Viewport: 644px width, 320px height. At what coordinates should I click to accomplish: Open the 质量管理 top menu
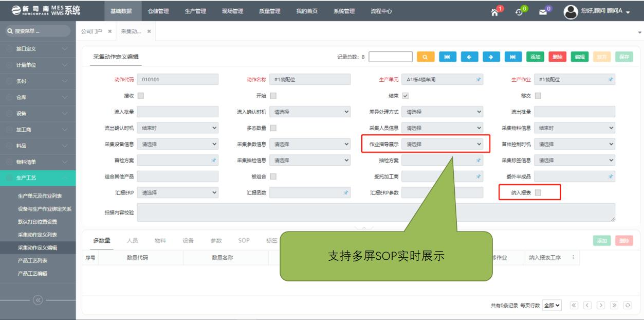pos(270,11)
